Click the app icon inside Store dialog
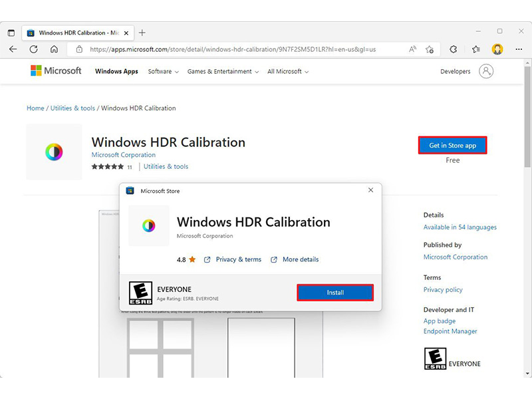Image resolution: width=532 pixels, height=399 pixels. click(148, 225)
